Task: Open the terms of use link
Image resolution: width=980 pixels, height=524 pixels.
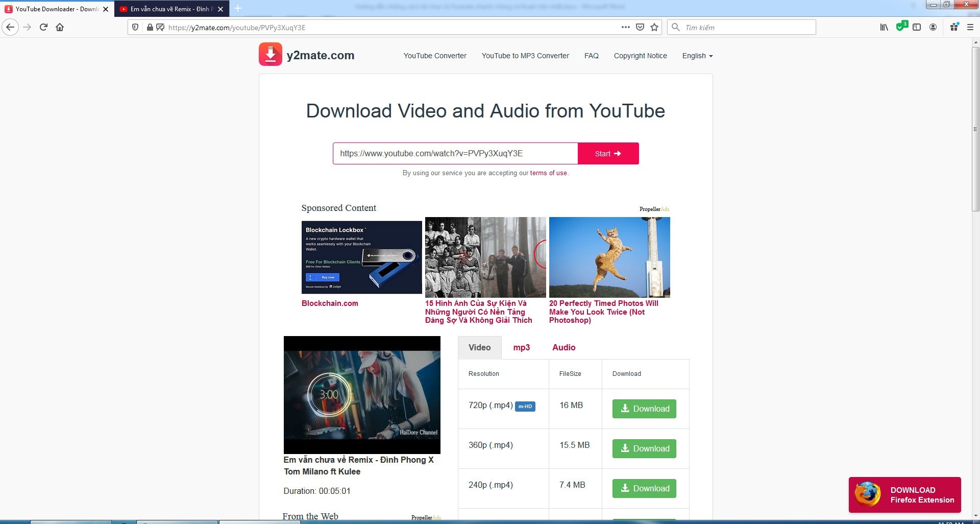Action: [x=548, y=173]
